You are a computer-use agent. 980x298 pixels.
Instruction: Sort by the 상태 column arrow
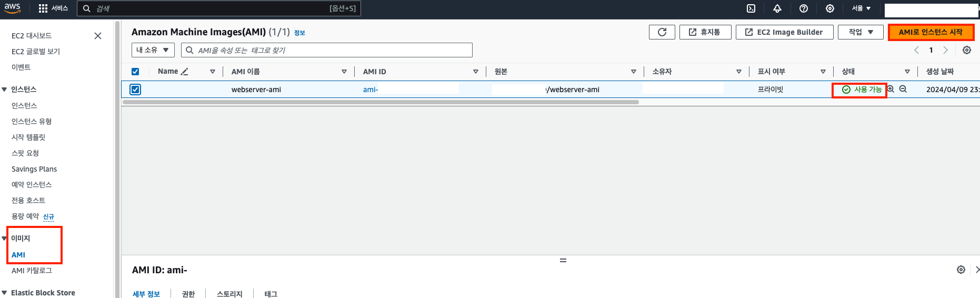pos(907,72)
